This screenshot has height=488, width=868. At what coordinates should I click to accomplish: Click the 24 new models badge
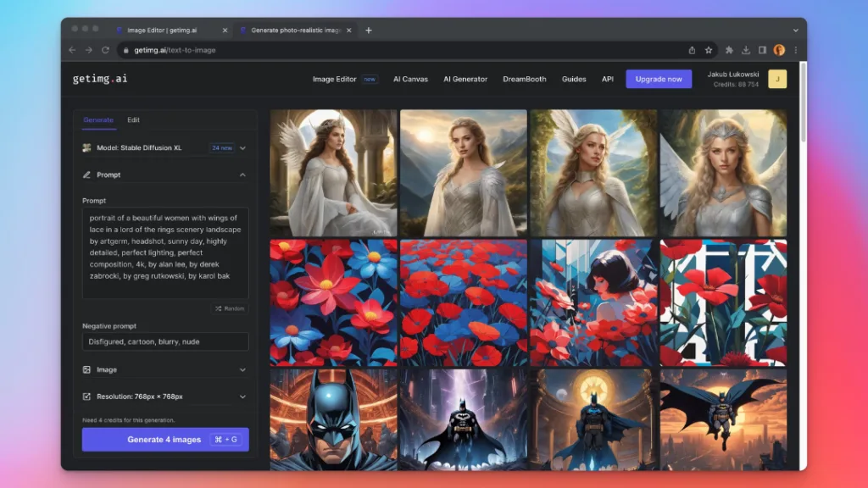(x=222, y=148)
